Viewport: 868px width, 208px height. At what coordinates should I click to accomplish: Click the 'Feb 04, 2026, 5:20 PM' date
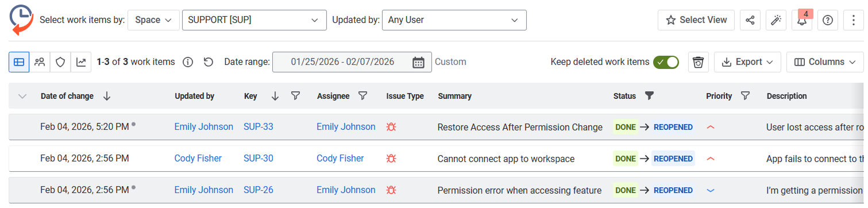[84, 127]
